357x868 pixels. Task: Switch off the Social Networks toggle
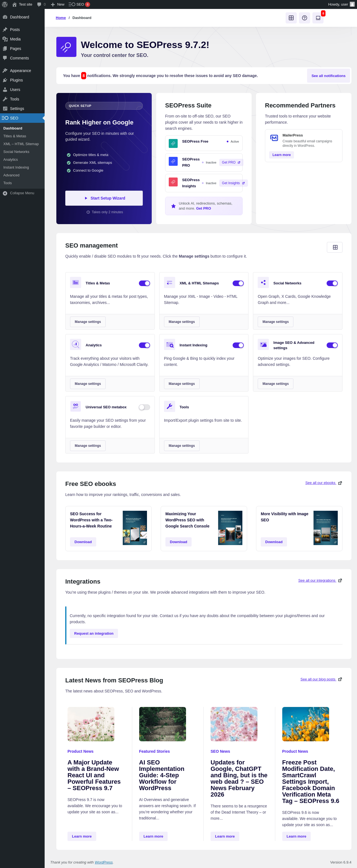click(x=332, y=283)
